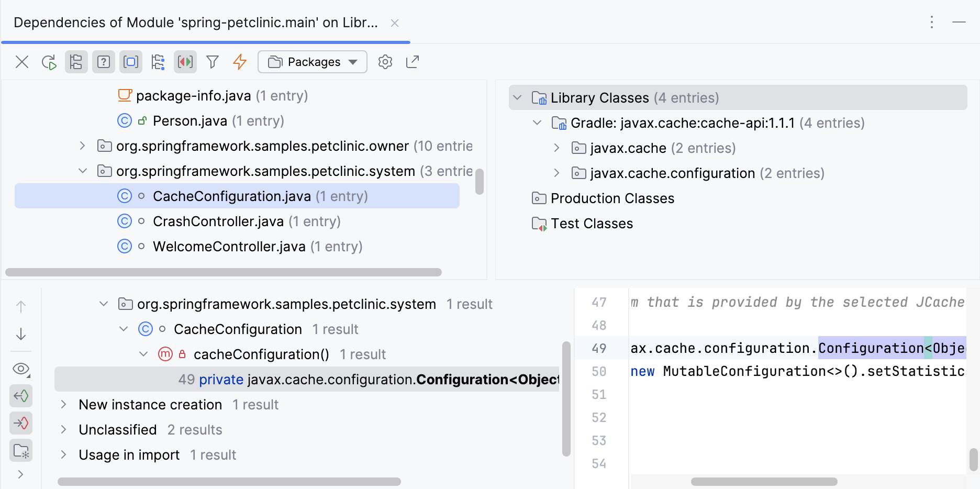The height and width of the screenshot is (489, 980).
Task: Open the Packages scope dropdown
Action: [x=312, y=62]
